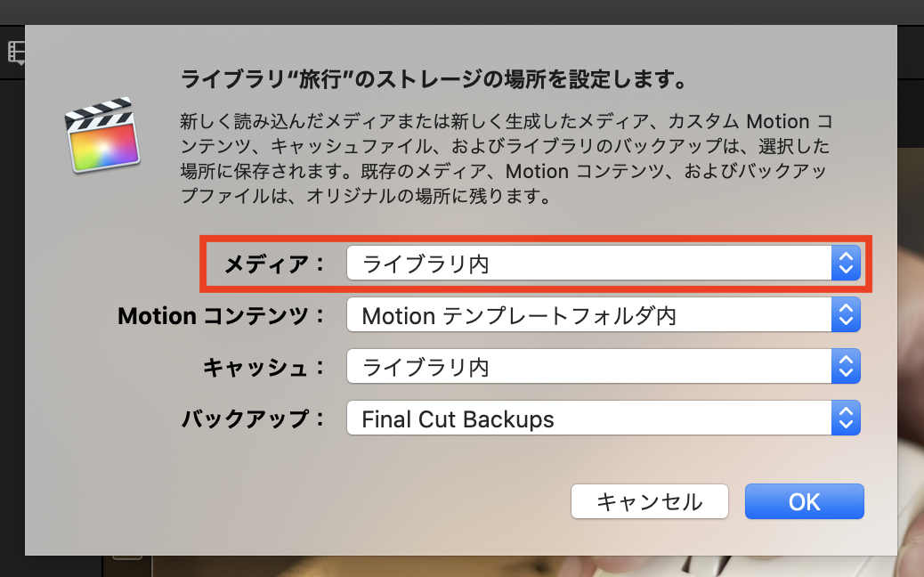The height and width of the screenshot is (577, 924).
Task: Click the Final Cut Pro clapperboard icon
Action: pyautogui.click(x=103, y=134)
